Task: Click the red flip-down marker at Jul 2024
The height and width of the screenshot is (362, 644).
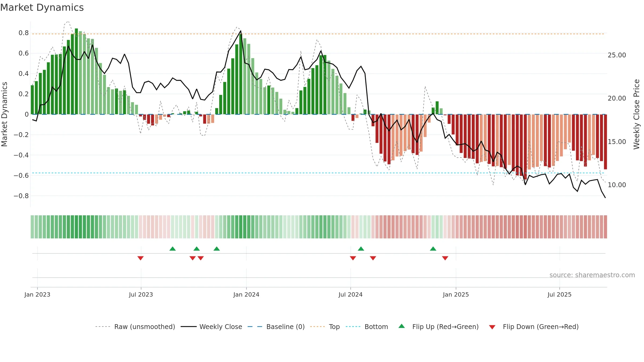Action: point(353,258)
